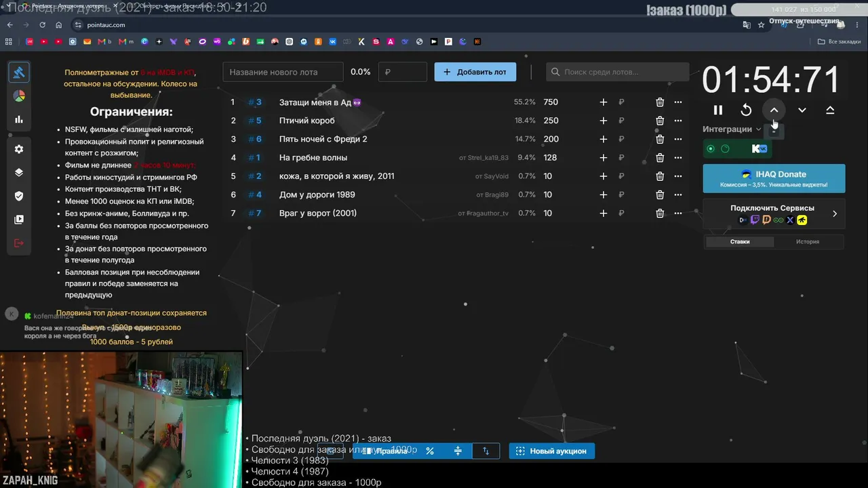This screenshot has height=488, width=868.
Task: Click the Добавить лот button
Action: click(475, 72)
